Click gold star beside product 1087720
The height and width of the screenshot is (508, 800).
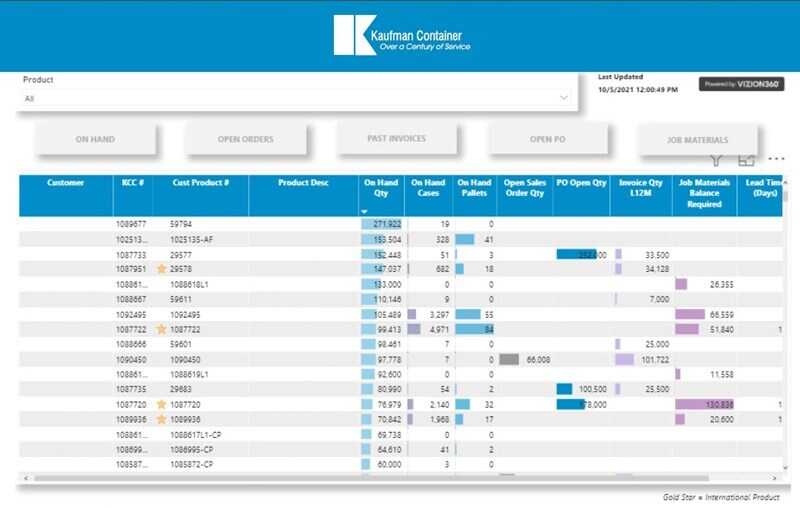[x=161, y=404]
